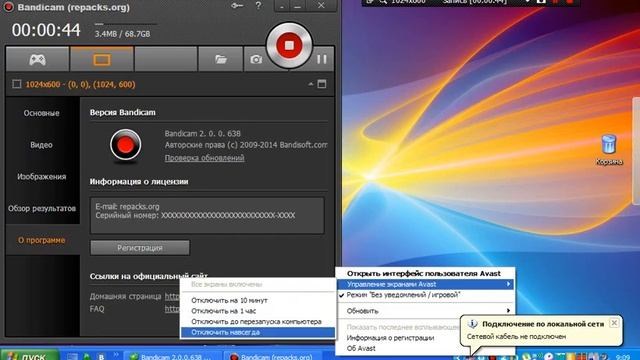Click the Подключение по локальной сети balloon title
Image resolution: width=640 pixels, height=360 pixels.
click(543, 324)
